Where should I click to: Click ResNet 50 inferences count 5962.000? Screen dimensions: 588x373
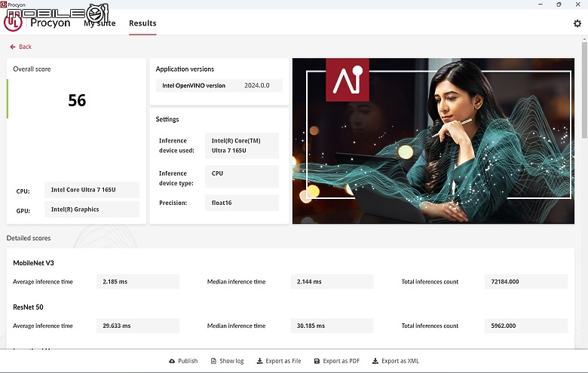tap(526, 326)
